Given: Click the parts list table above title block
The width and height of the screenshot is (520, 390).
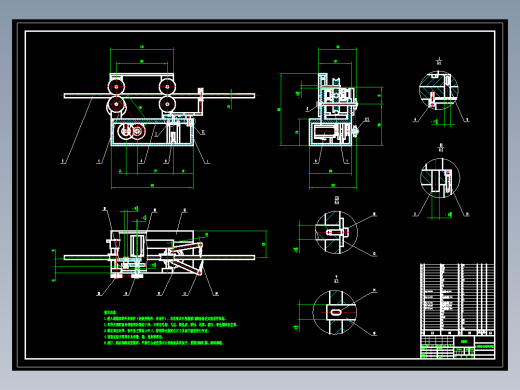Looking at the screenshot, I should click(x=457, y=299).
